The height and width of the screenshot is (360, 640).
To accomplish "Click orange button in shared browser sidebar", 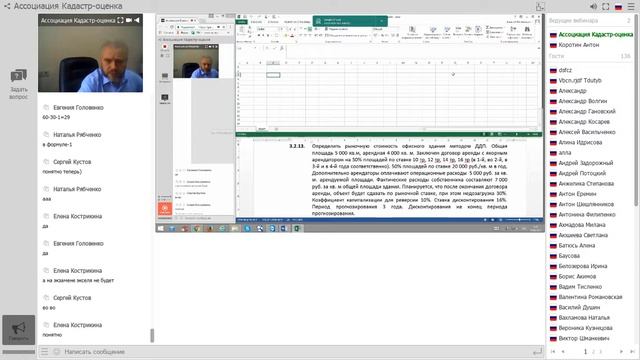I will [165, 209].
